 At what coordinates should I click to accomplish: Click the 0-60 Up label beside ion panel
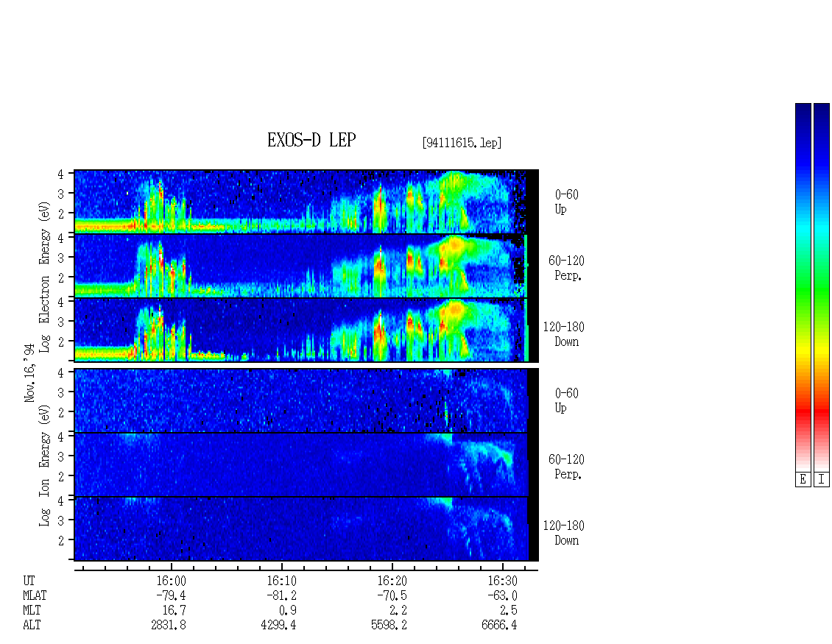566,401
